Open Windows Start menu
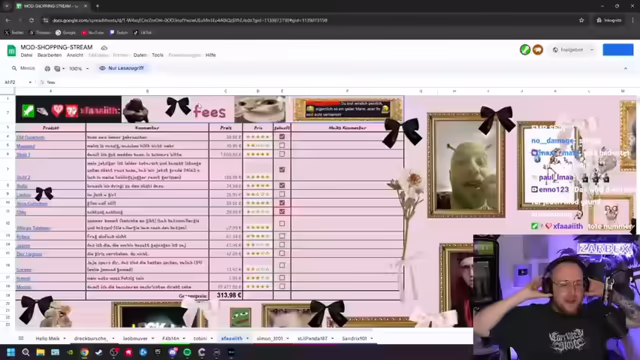The height and width of the screenshot is (360, 640). [x=11, y=352]
